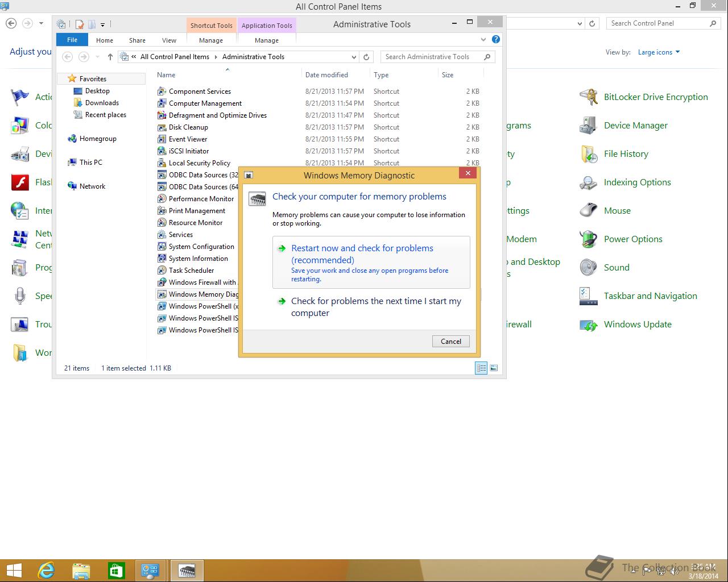This screenshot has width=728, height=582.
Task: Select the Performance Monitor icon
Action: (162, 198)
